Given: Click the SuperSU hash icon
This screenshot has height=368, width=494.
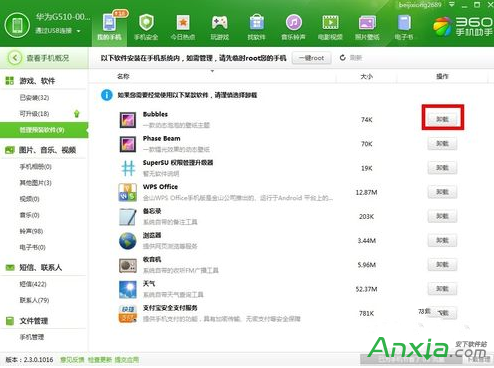Looking at the screenshot, I should (x=128, y=168).
